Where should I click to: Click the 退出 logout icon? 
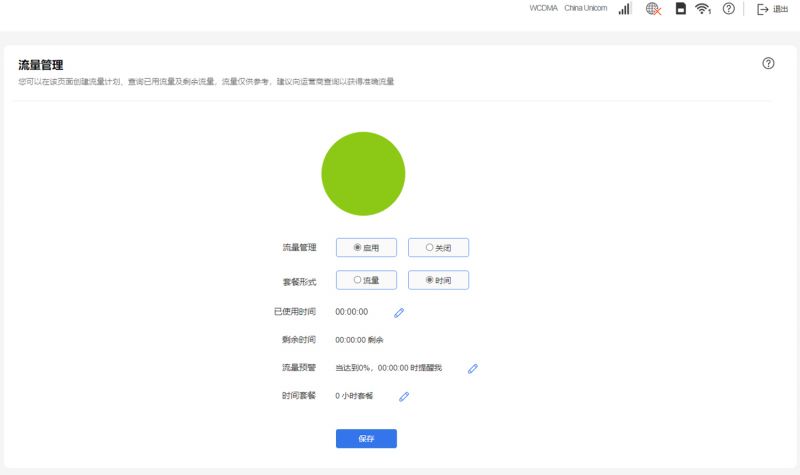coord(762,9)
